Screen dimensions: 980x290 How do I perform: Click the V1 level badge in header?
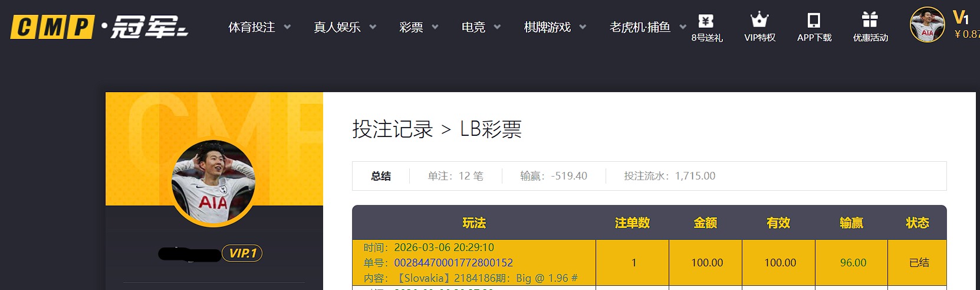[961, 17]
